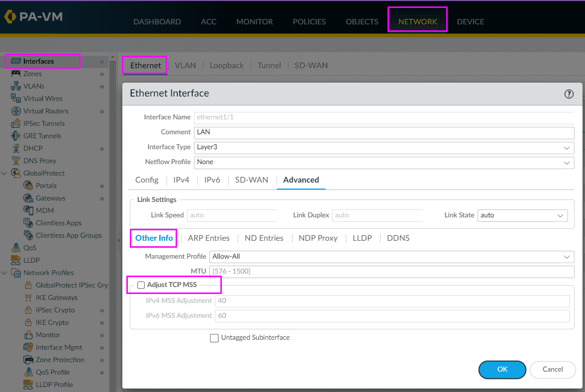585x392 pixels.
Task: Click the OK button
Action: [x=502, y=370]
